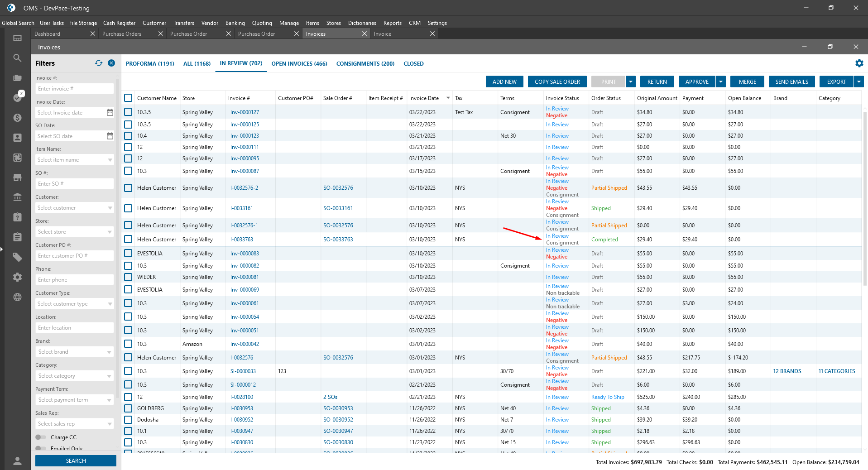
Task: Click the search magnifier sidebar icon
Action: [17, 58]
